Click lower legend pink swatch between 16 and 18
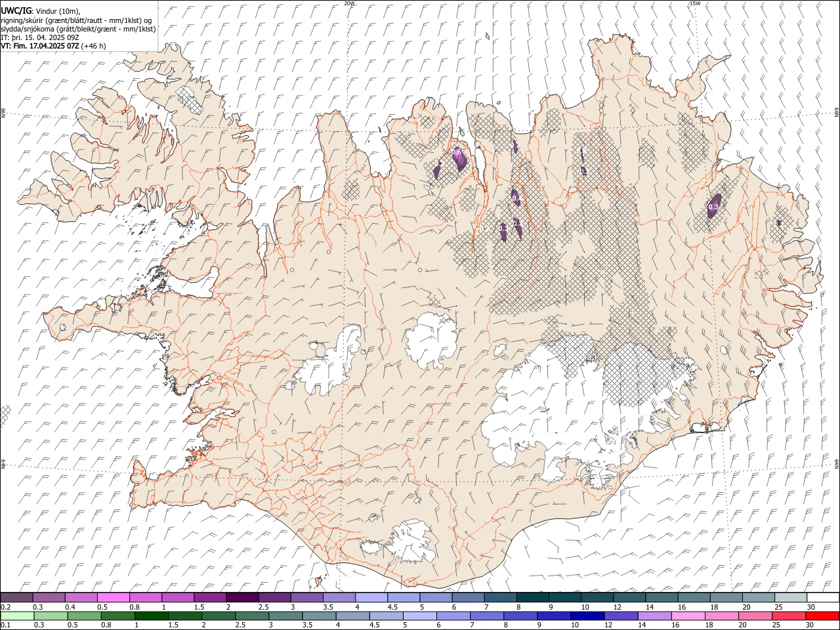 click(x=688, y=616)
